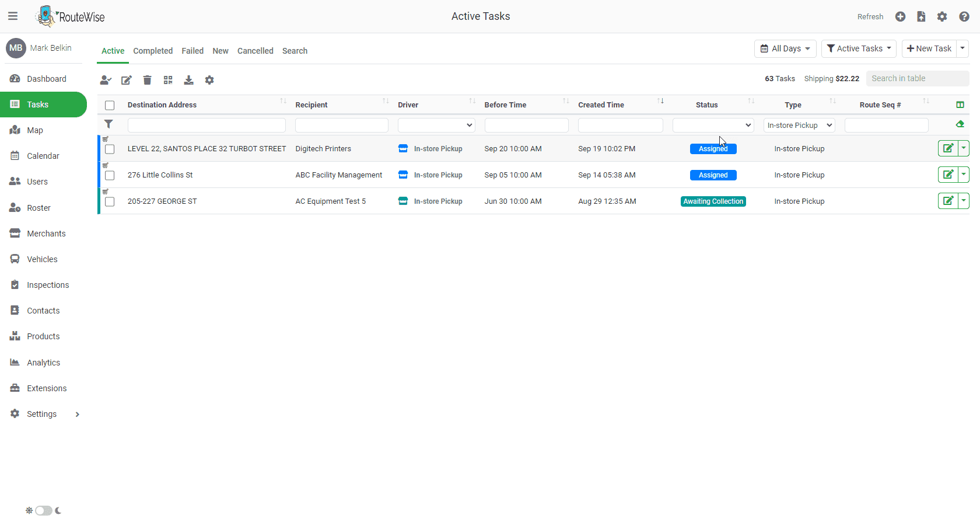Toggle the select-all checkbox in table header
The image size is (980, 522).
click(110, 106)
